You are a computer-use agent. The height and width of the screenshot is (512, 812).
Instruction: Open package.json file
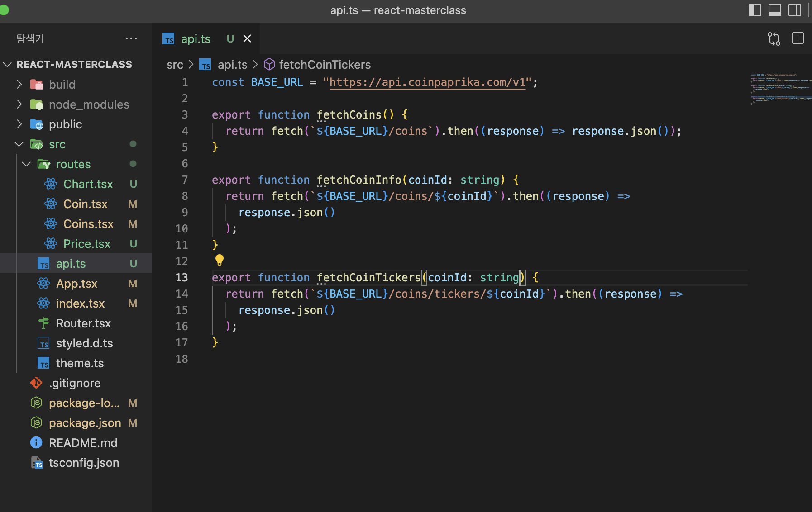pos(85,423)
